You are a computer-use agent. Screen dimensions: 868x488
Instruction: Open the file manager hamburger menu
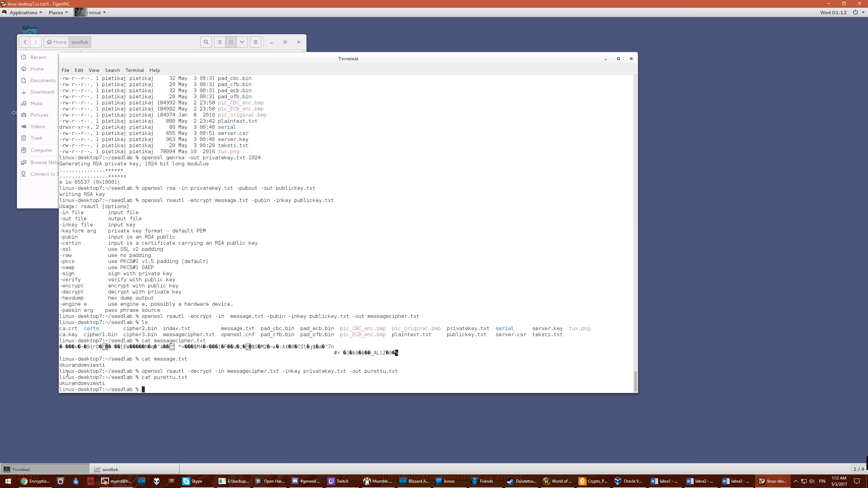(256, 42)
